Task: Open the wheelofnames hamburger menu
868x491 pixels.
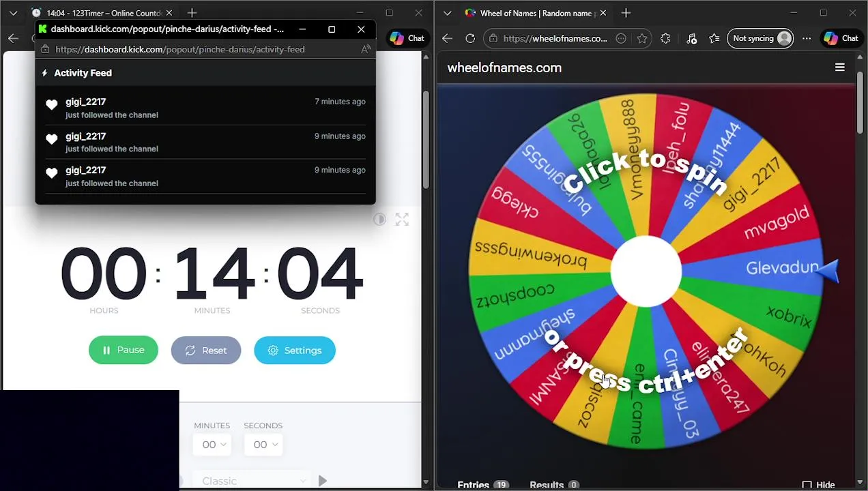Action: pyautogui.click(x=840, y=68)
